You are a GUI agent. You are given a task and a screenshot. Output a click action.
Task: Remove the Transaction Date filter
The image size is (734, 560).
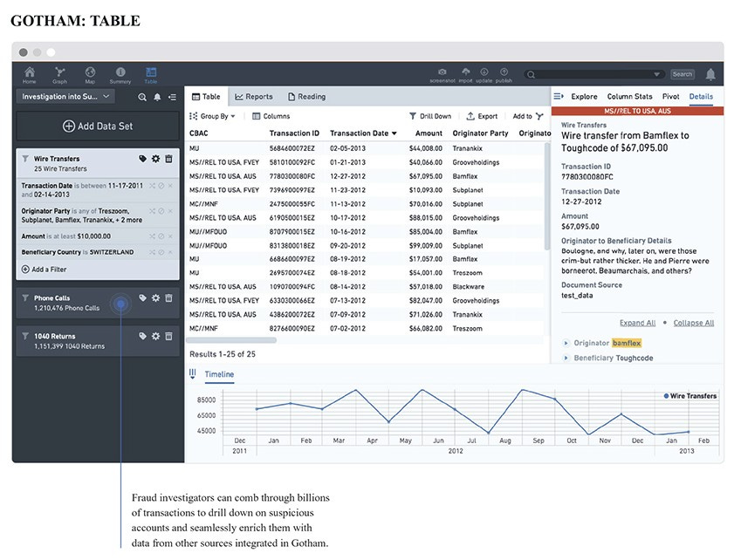[x=170, y=186]
